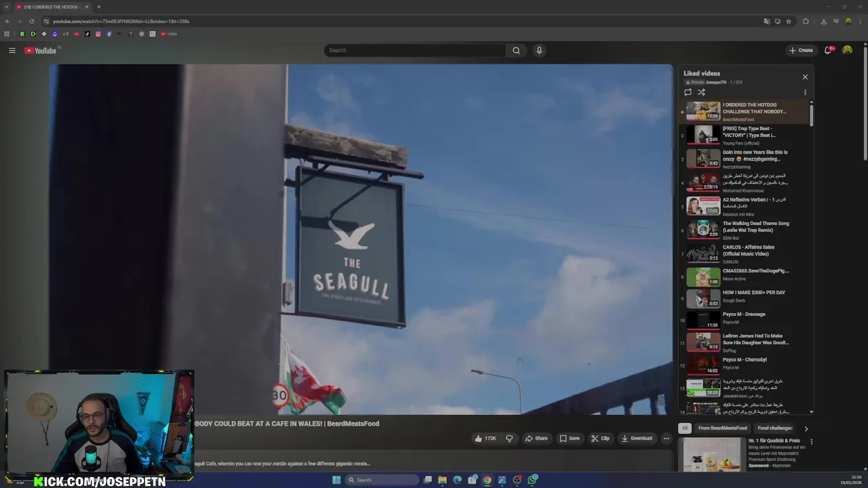868x488 pixels.
Task: Open File Explorer from the taskbar
Action: (442, 480)
